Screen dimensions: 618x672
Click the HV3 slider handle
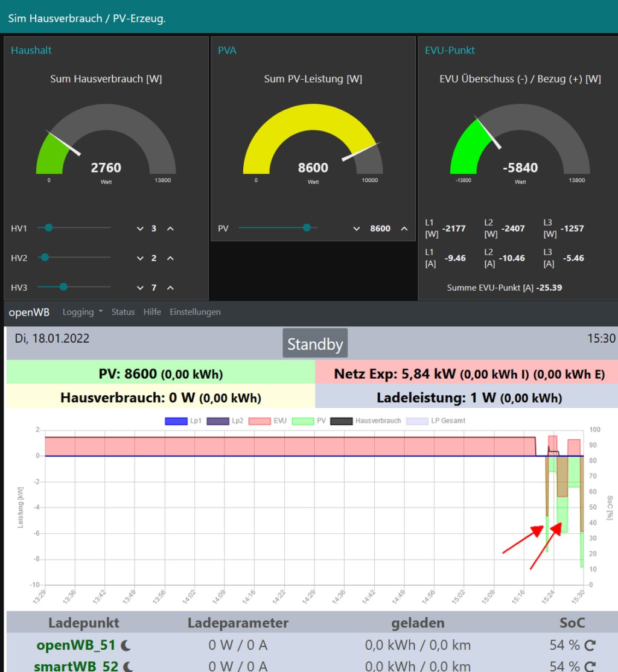[63, 287]
